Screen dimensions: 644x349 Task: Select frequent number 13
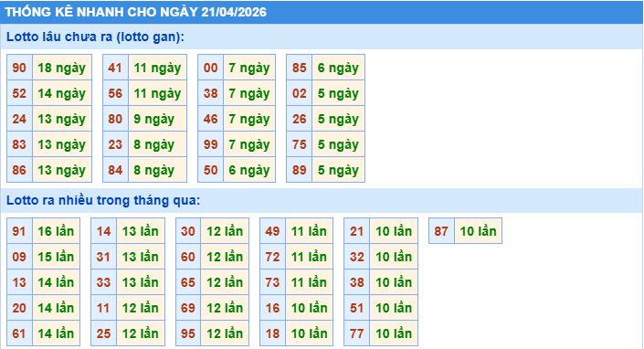(19, 282)
